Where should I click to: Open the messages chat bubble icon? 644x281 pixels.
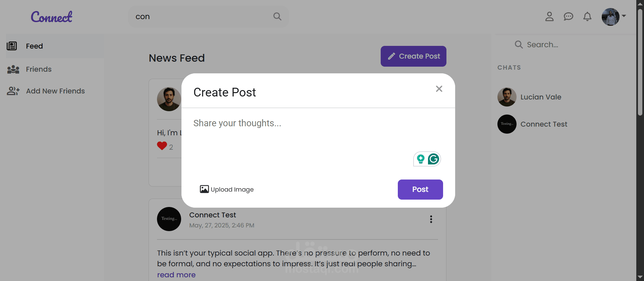(568, 16)
